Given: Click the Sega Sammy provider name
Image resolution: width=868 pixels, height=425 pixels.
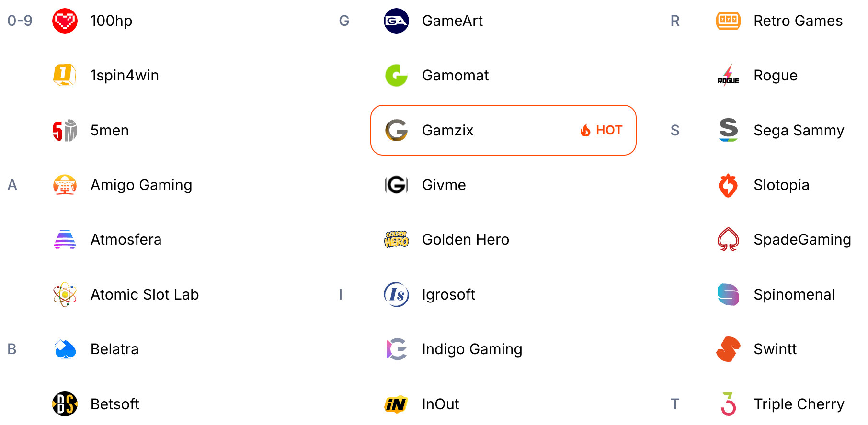Looking at the screenshot, I should 799,130.
